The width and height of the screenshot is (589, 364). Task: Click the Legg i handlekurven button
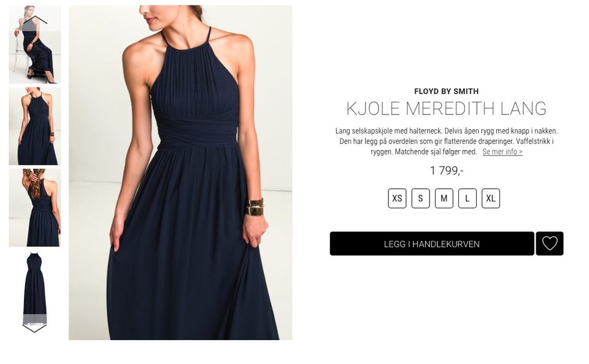(432, 243)
